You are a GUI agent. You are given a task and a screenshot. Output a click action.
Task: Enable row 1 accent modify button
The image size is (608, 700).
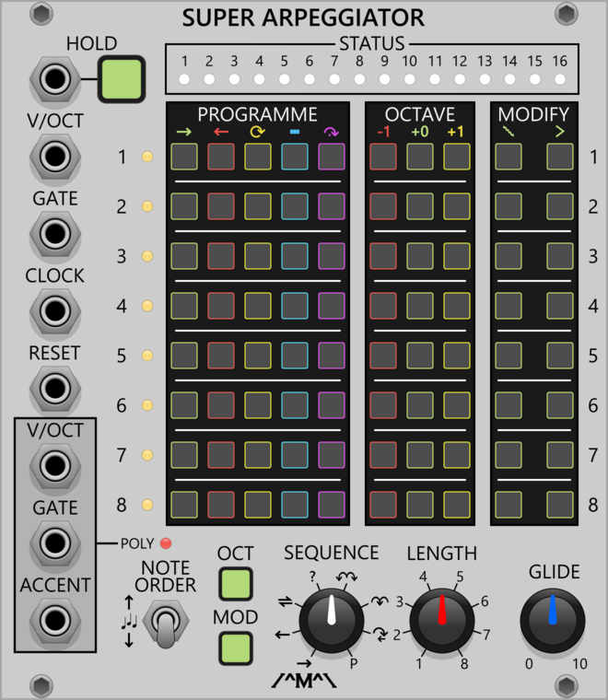coord(560,157)
